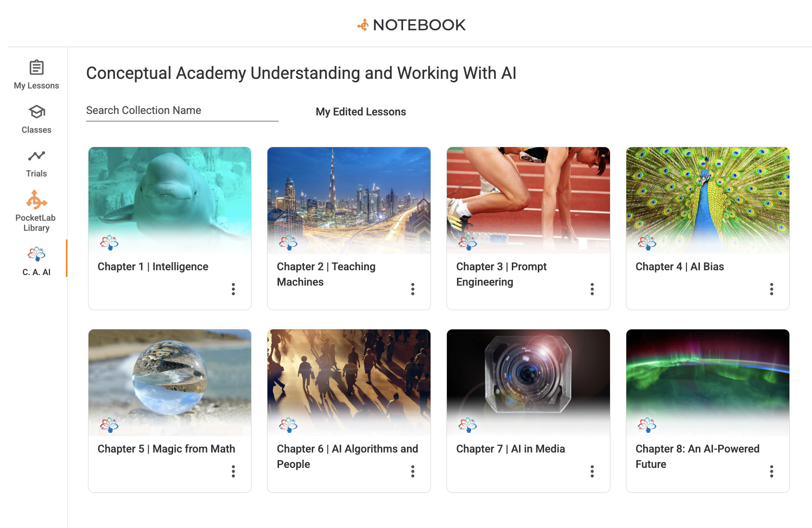Go to Classes graduation cap icon
This screenshot has width=812, height=528.
coord(37,112)
